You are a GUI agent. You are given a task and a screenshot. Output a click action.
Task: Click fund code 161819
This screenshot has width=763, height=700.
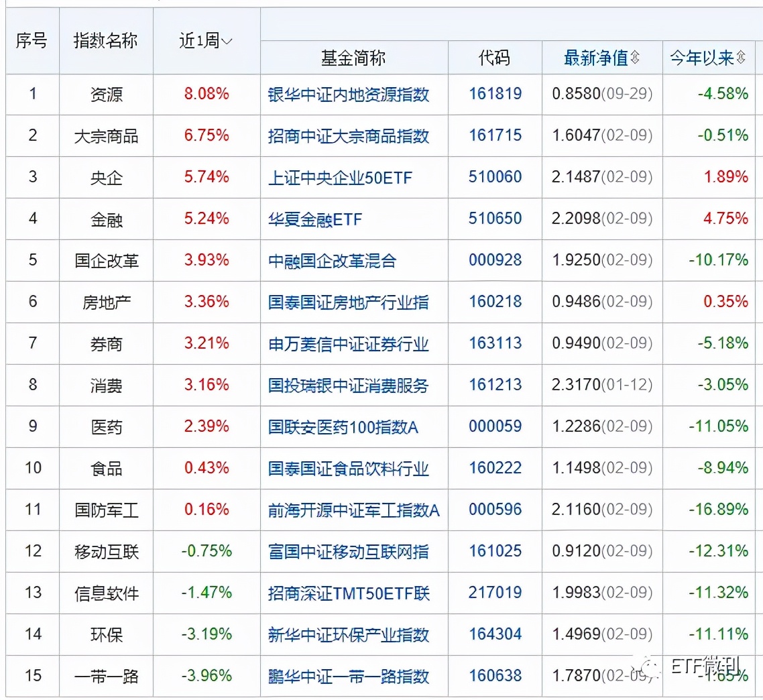[x=495, y=93]
